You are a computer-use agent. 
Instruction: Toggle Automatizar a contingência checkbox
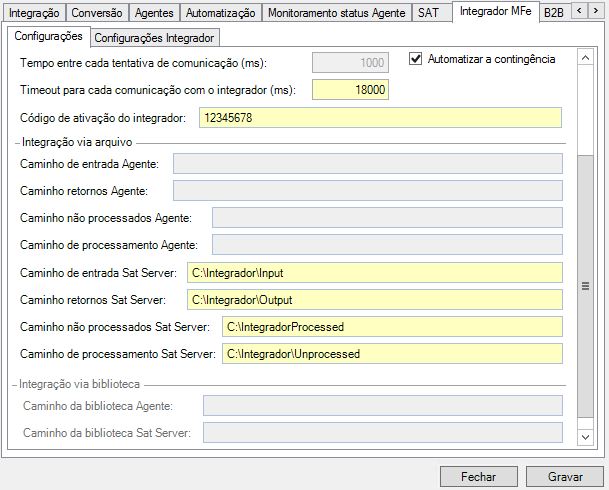point(417,59)
